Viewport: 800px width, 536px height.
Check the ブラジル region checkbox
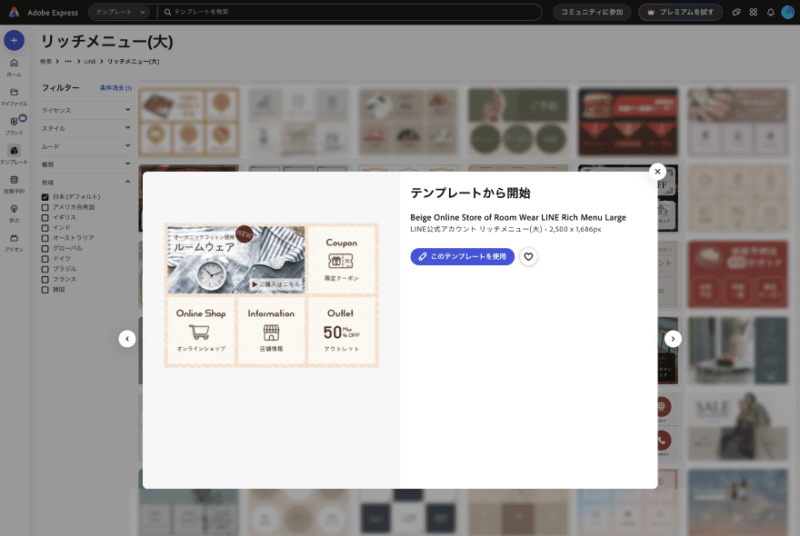click(x=45, y=269)
